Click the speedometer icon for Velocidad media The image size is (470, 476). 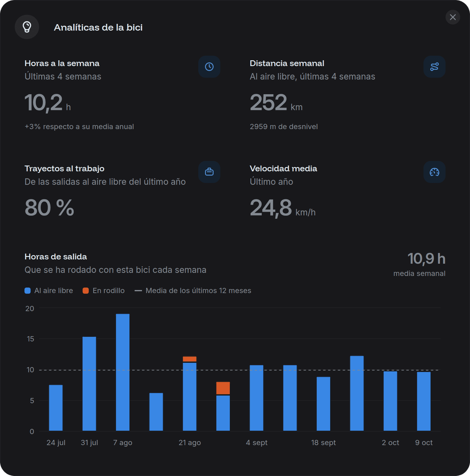click(x=435, y=172)
